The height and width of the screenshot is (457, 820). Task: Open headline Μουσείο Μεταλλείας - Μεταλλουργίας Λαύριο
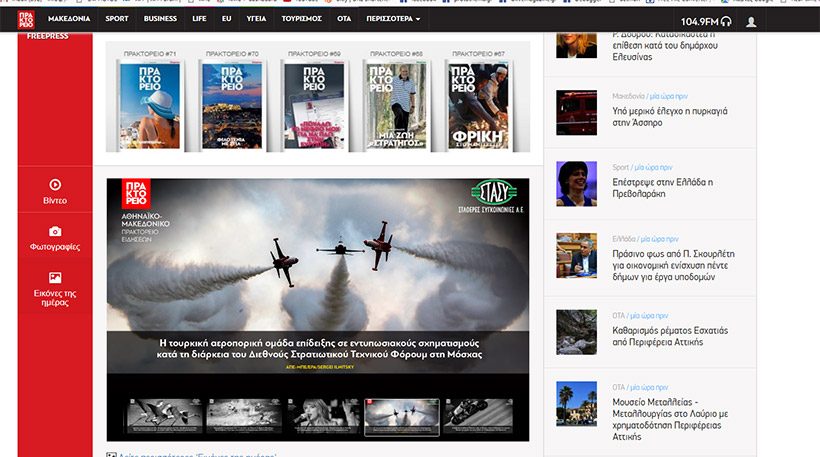[x=670, y=419]
